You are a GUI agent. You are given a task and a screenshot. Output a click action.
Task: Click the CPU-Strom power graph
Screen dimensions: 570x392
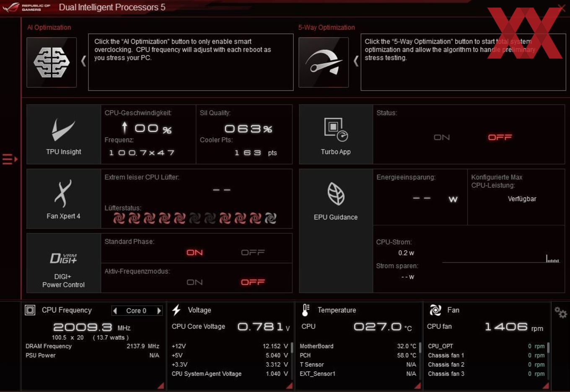tap(501, 259)
